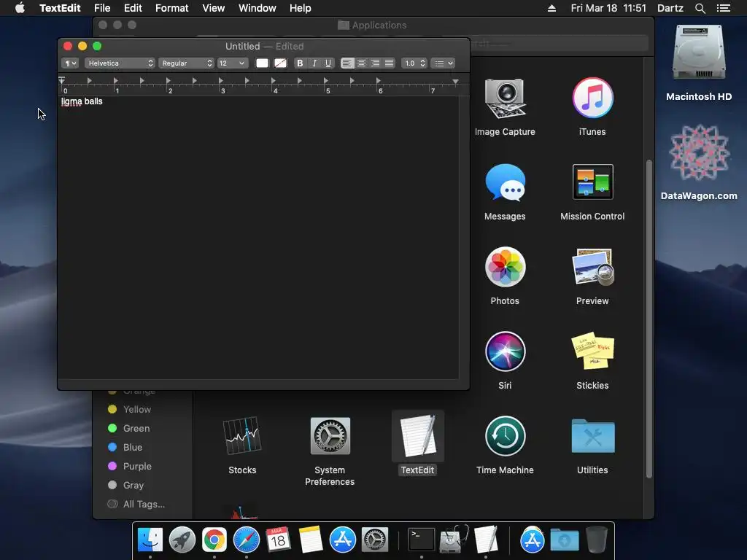Toggle italic formatting in TextEdit toolbar

coord(314,63)
